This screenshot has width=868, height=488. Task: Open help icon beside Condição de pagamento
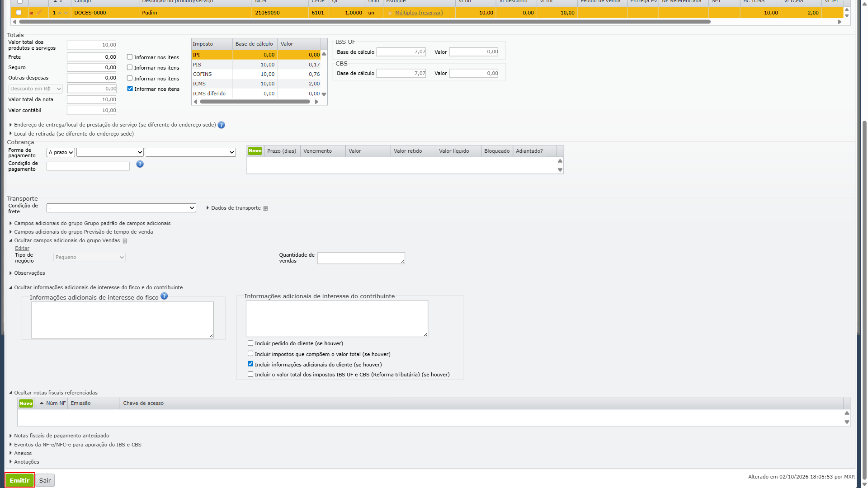pos(140,164)
